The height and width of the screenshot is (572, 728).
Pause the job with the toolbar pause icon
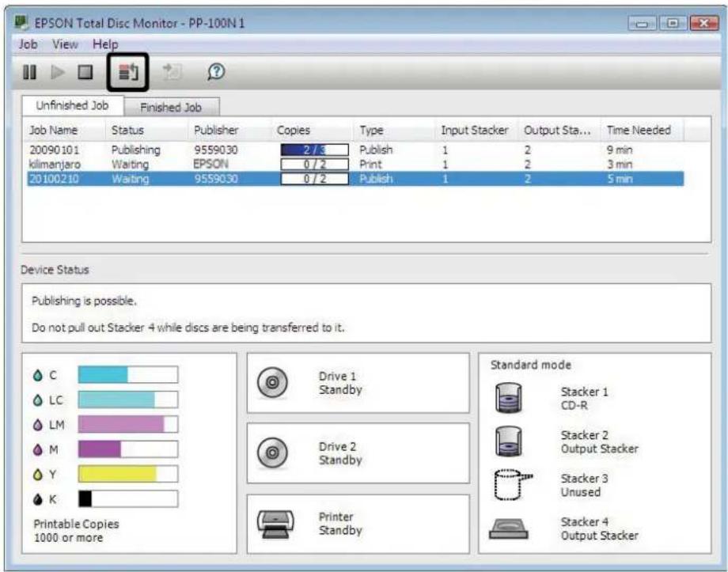click(30, 73)
